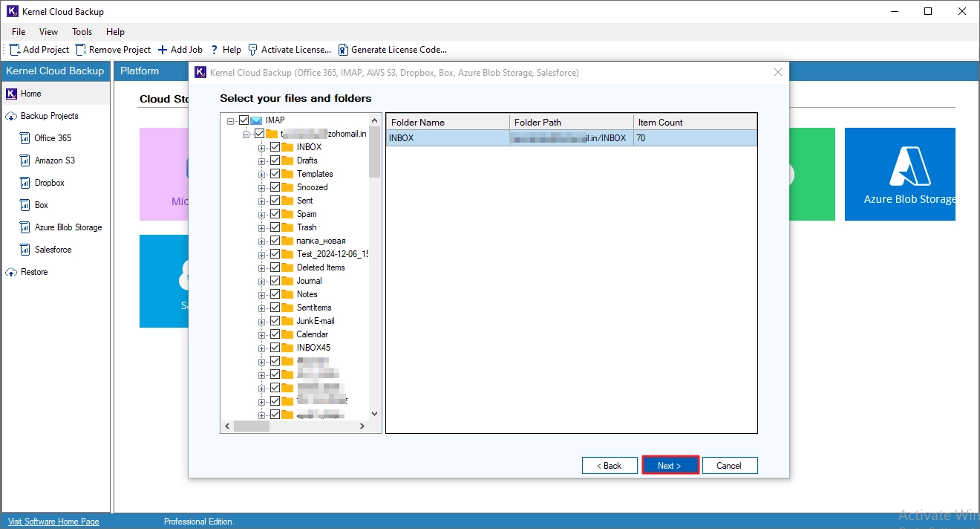This screenshot has height=529, width=980.
Task: Open the Visit Software Home Page link
Action: point(53,522)
